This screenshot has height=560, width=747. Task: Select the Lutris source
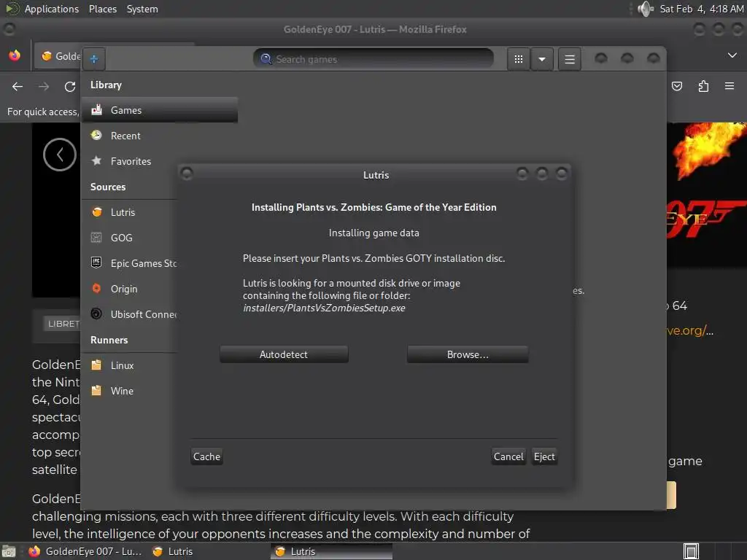click(x=130, y=212)
